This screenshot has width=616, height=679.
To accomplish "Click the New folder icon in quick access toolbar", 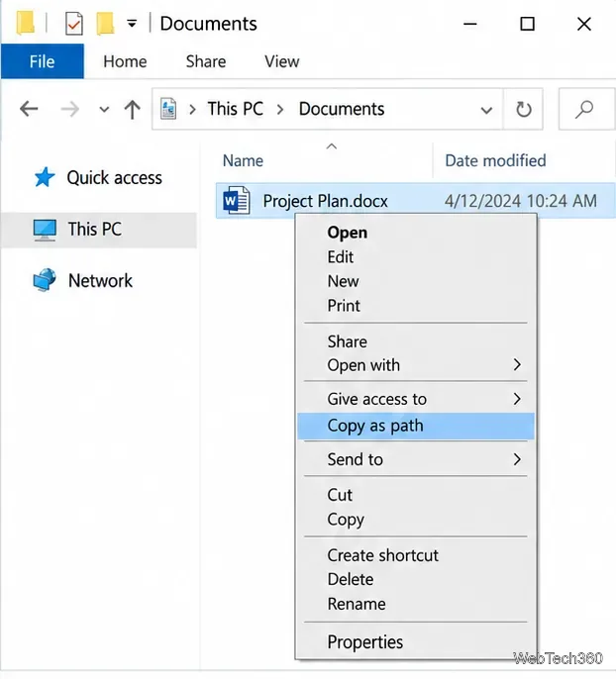I will pos(105,24).
